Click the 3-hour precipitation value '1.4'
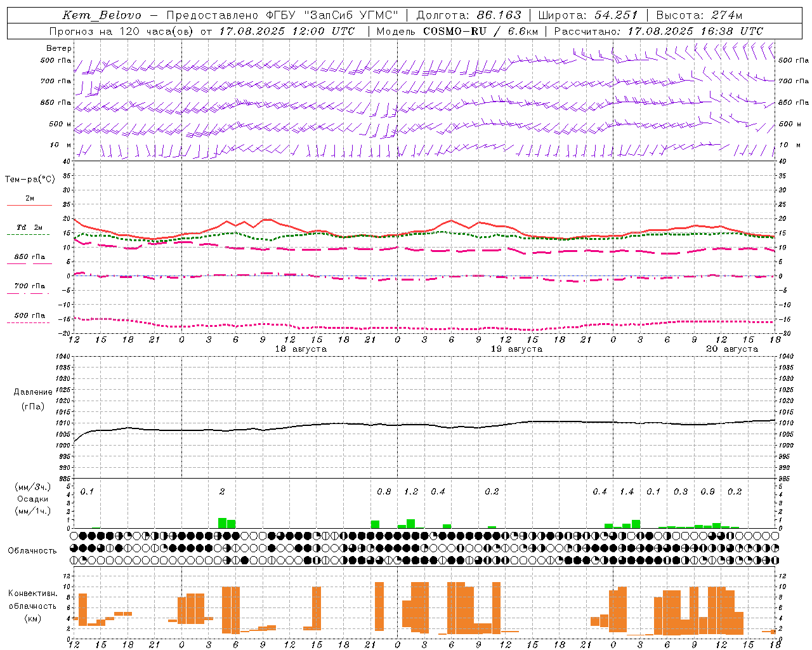This screenshot has width=812, height=650. pyautogui.click(x=627, y=492)
